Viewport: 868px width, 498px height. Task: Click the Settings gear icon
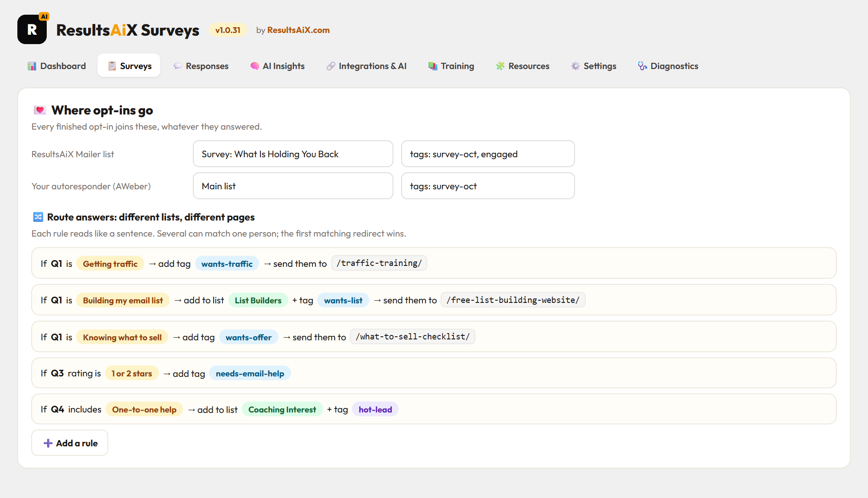tap(576, 66)
